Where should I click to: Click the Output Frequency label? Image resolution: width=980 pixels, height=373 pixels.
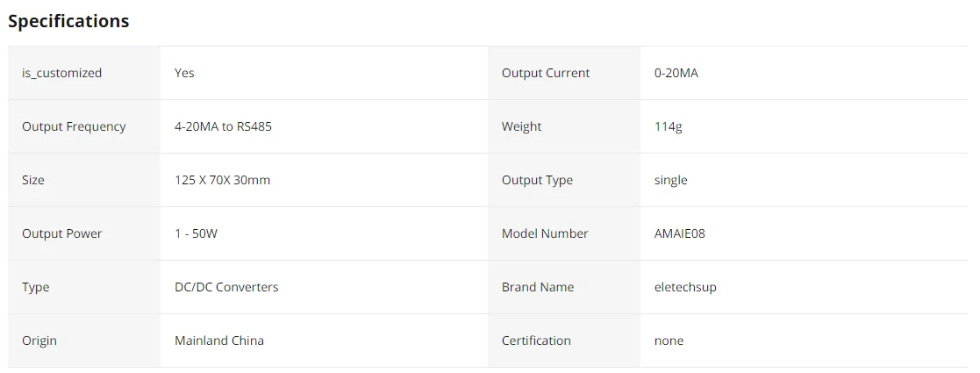tap(74, 126)
